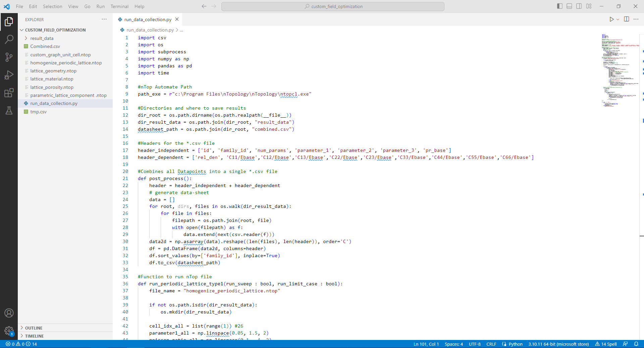
Task: Open run button dropdown arrow
Action: 618,19
